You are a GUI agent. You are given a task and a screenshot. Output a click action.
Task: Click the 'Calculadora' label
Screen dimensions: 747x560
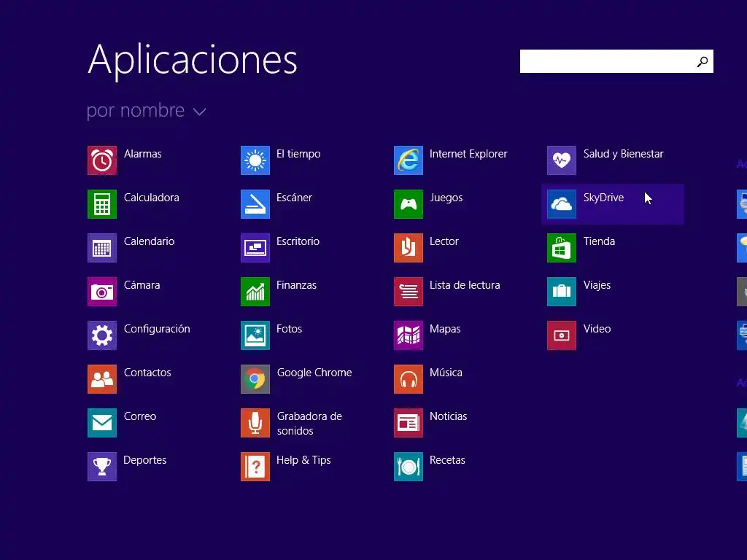click(x=152, y=198)
